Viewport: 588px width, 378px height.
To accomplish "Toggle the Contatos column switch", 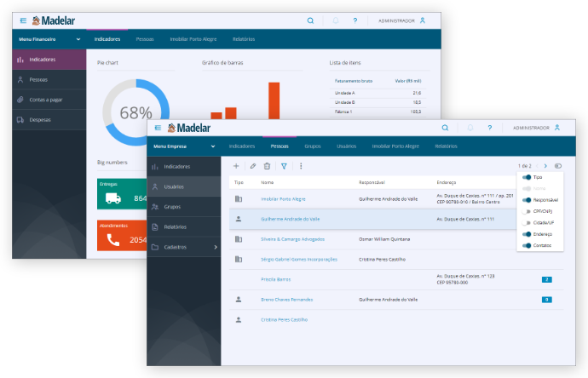I will click(x=527, y=245).
